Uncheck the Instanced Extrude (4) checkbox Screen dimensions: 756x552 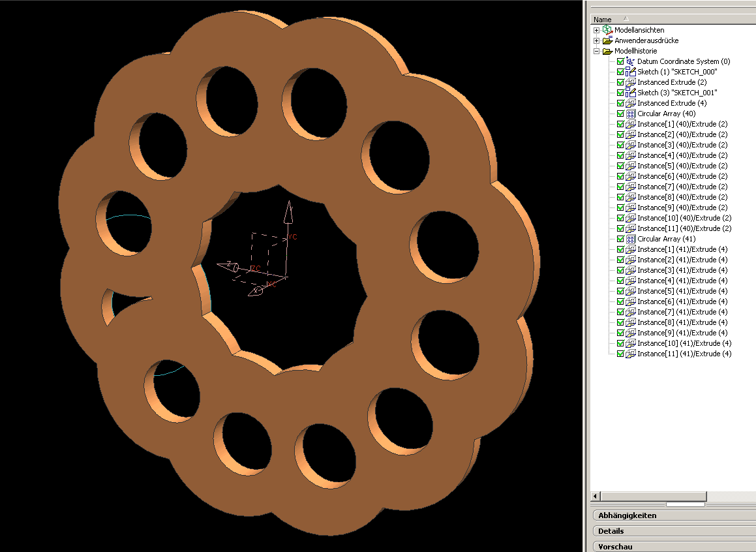click(x=620, y=103)
